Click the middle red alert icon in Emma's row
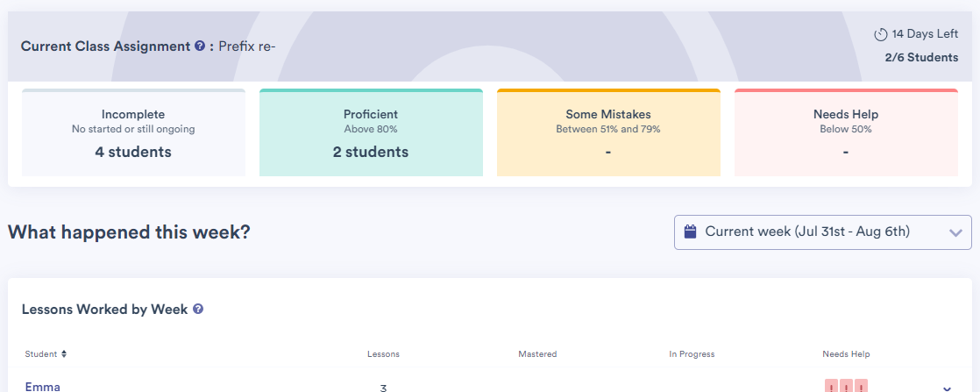This screenshot has width=980, height=392. [846, 386]
